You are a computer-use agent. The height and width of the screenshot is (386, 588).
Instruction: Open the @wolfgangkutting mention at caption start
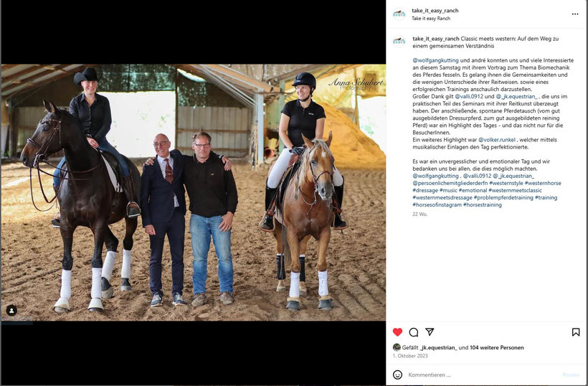435,60
